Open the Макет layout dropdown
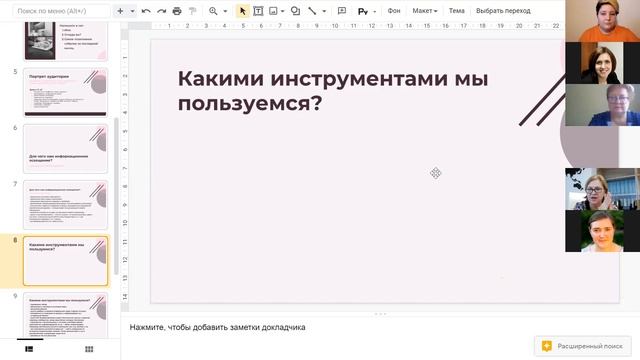This screenshot has width=640, height=360. pos(424,11)
